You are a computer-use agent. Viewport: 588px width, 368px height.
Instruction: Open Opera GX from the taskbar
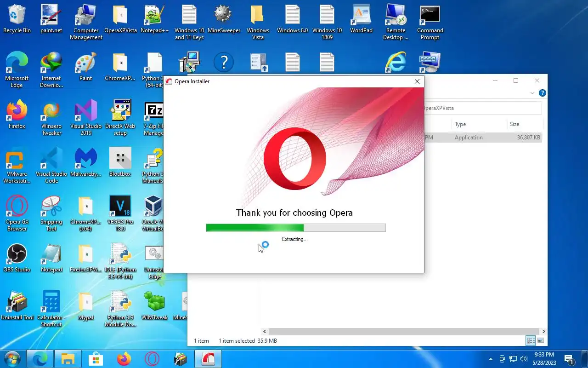coord(152,359)
